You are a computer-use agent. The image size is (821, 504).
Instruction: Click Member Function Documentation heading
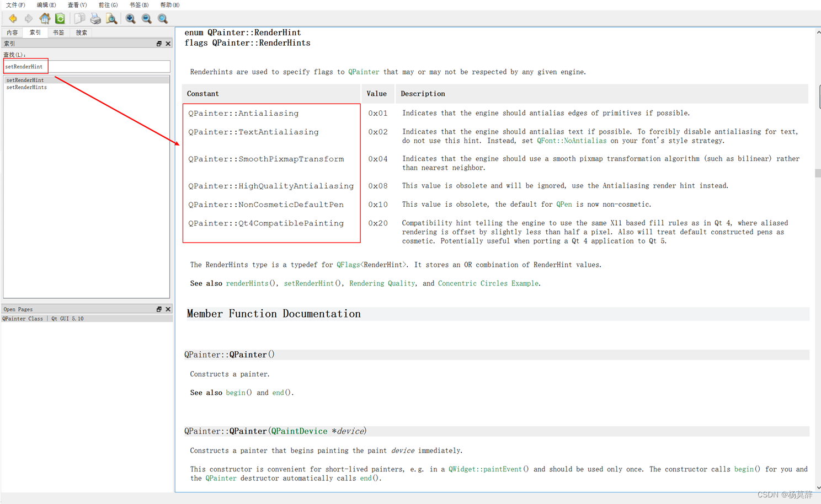coord(274,314)
